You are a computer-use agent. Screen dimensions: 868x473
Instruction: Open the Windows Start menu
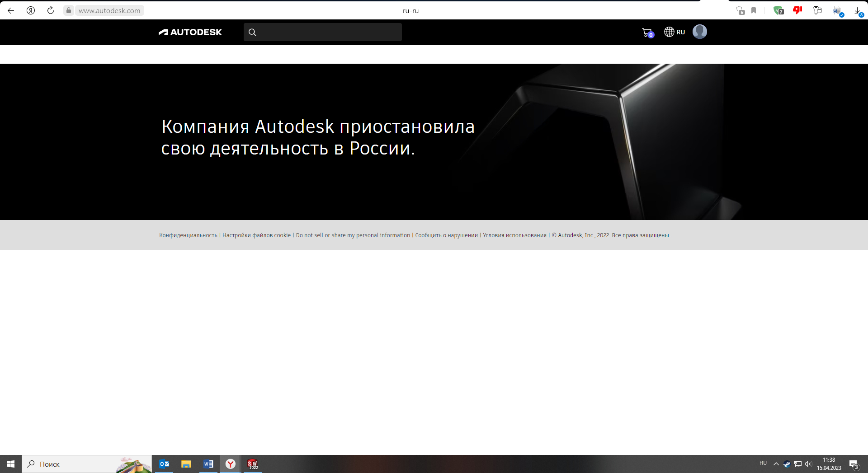click(x=11, y=464)
